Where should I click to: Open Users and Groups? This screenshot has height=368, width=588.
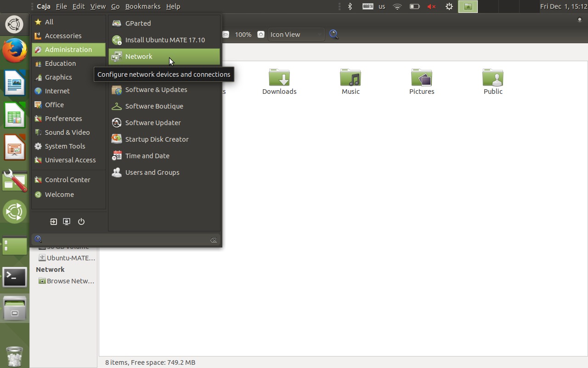click(164, 172)
